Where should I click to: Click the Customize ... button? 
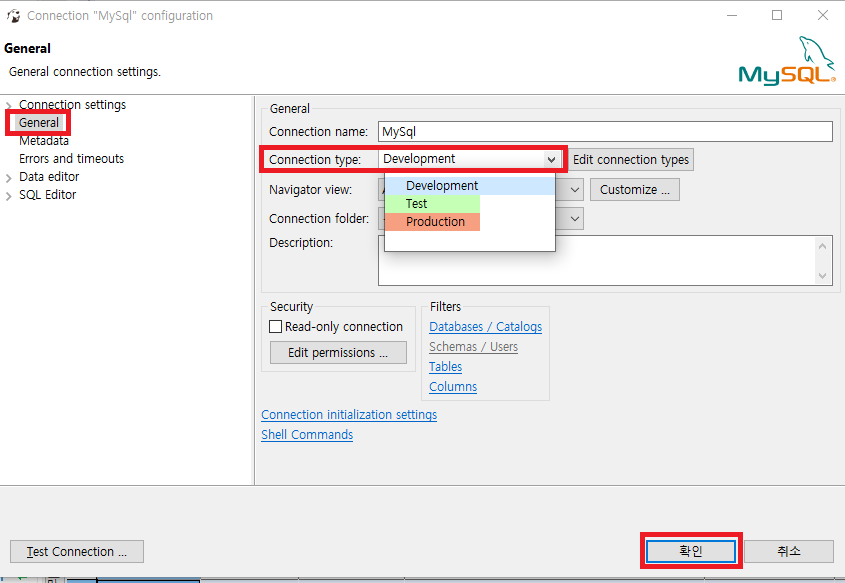click(x=634, y=190)
